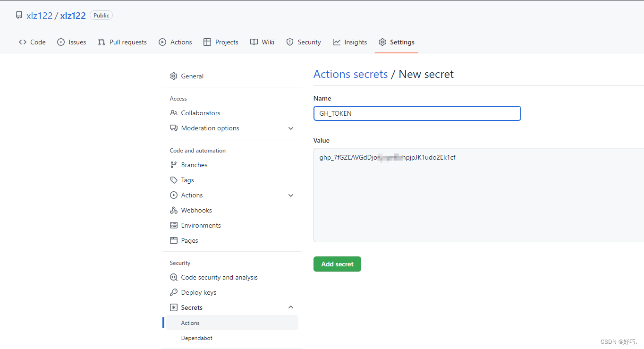Open the Security tab
Viewport: 644px width, 349px height.
point(304,42)
